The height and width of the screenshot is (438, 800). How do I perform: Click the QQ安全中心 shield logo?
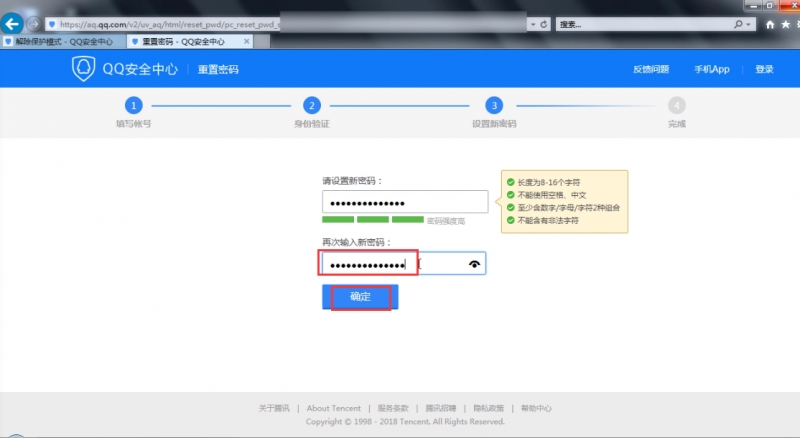point(83,68)
